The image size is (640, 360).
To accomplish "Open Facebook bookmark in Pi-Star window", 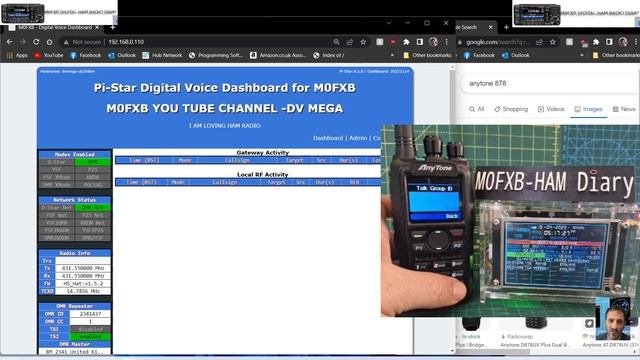I will click(85, 55).
